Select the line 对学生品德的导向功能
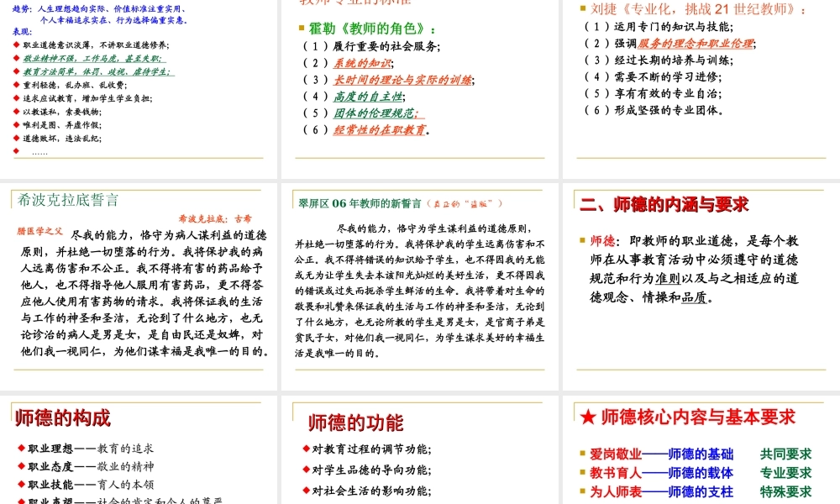This screenshot has width=840, height=504. point(372,470)
